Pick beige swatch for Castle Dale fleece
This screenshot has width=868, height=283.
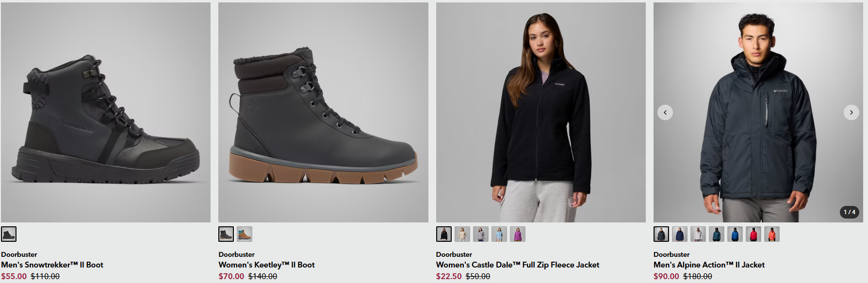coord(462,234)
